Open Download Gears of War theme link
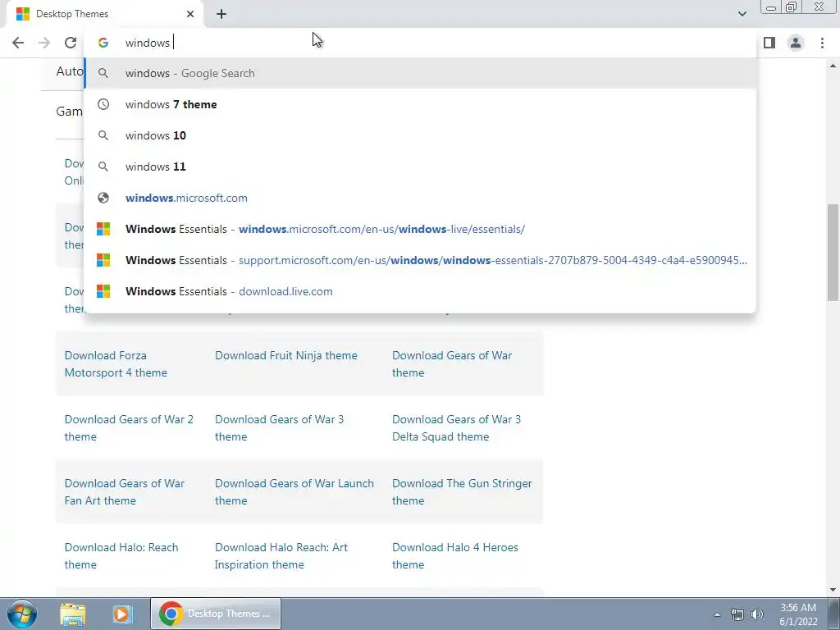Screen dimensions: 840x630 [452, 363]
